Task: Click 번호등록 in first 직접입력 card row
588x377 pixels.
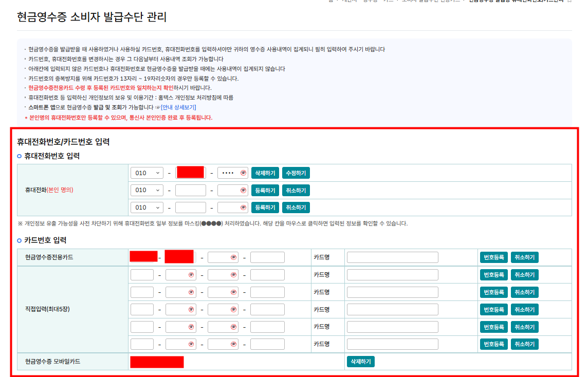Action: point(494,275)
